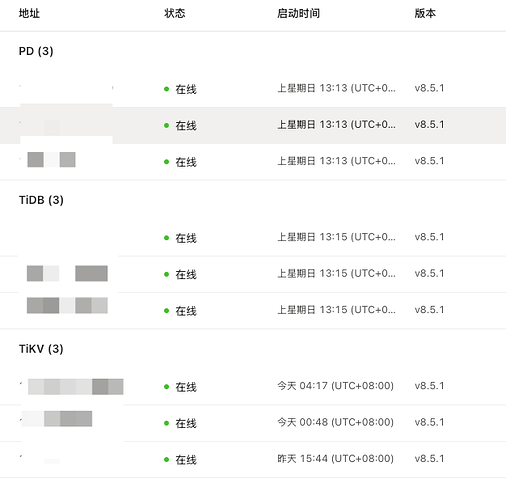506x500 pixels.
Task: Click the green online dot of the last PD instance
Action: coord(166,162)
